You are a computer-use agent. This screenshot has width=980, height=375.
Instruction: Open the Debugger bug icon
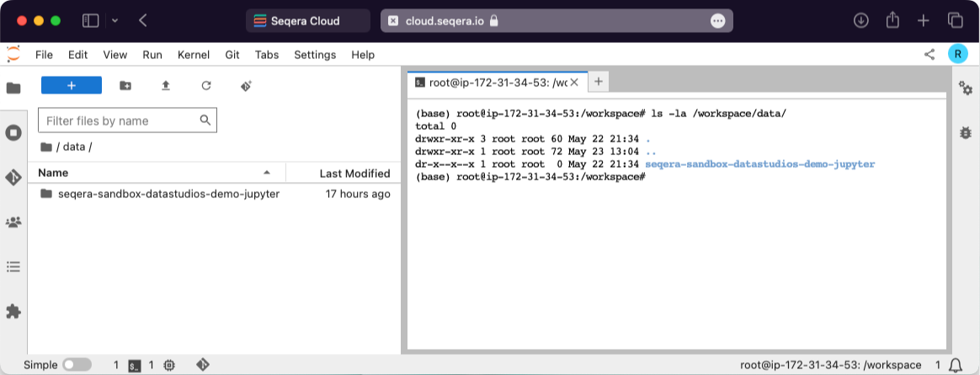[966, 133]
